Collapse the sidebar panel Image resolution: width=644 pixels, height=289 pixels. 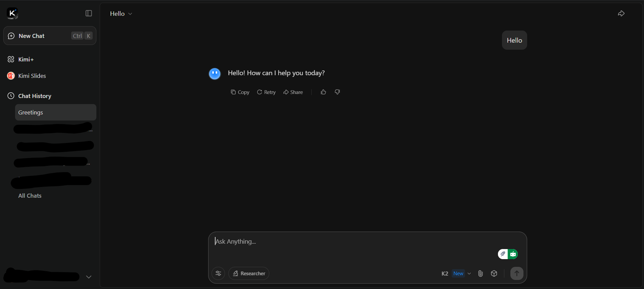89,13
